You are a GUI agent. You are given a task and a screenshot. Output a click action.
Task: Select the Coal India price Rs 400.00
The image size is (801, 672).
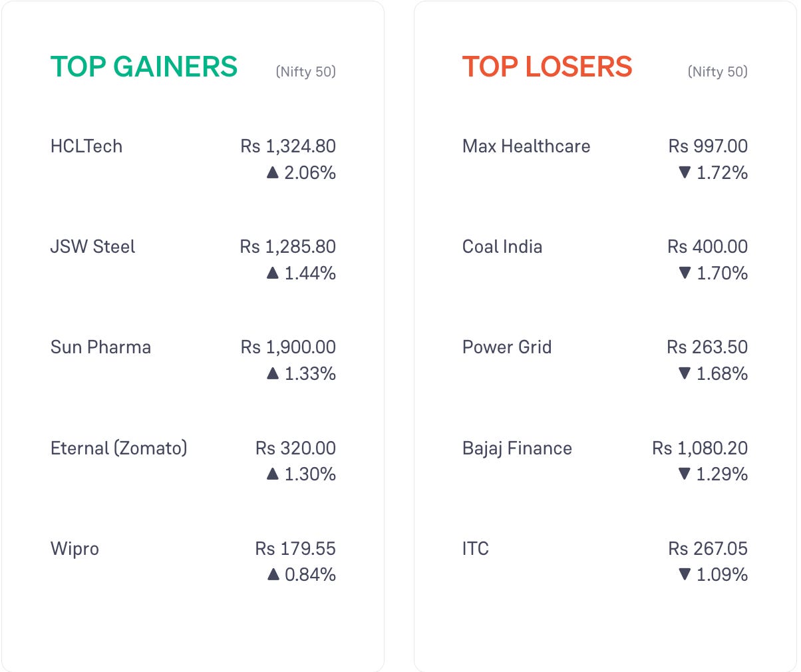click(x=708, y=247)
